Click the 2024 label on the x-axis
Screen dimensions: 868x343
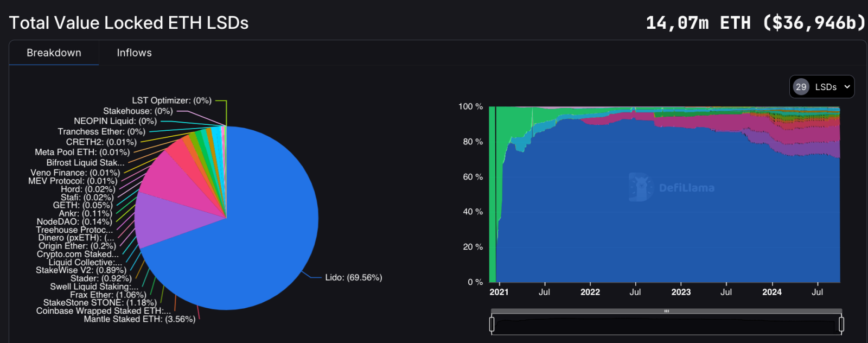(x=772, y=292)
